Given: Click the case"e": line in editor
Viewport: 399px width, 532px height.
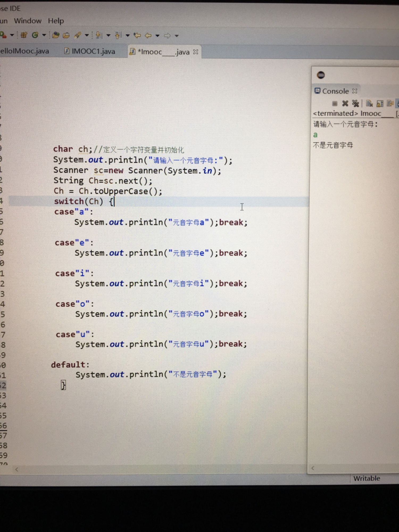Looking at the screenshot, I should 74,243.
